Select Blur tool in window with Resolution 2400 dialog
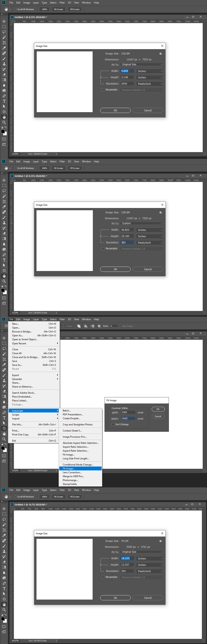The width and height of the screenshot is (207, 644). pos(4,85)
